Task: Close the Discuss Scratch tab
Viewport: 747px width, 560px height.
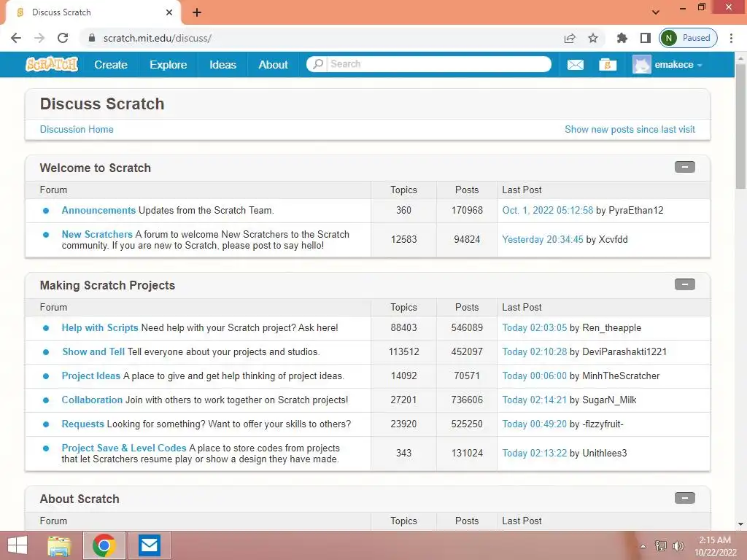Action: click(x=169, y=12)
